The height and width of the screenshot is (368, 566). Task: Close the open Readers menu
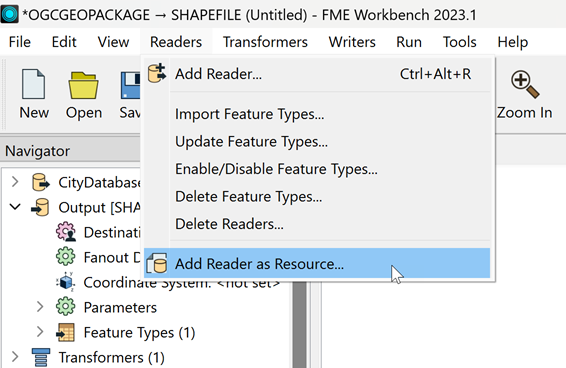(x=176, y=42)
